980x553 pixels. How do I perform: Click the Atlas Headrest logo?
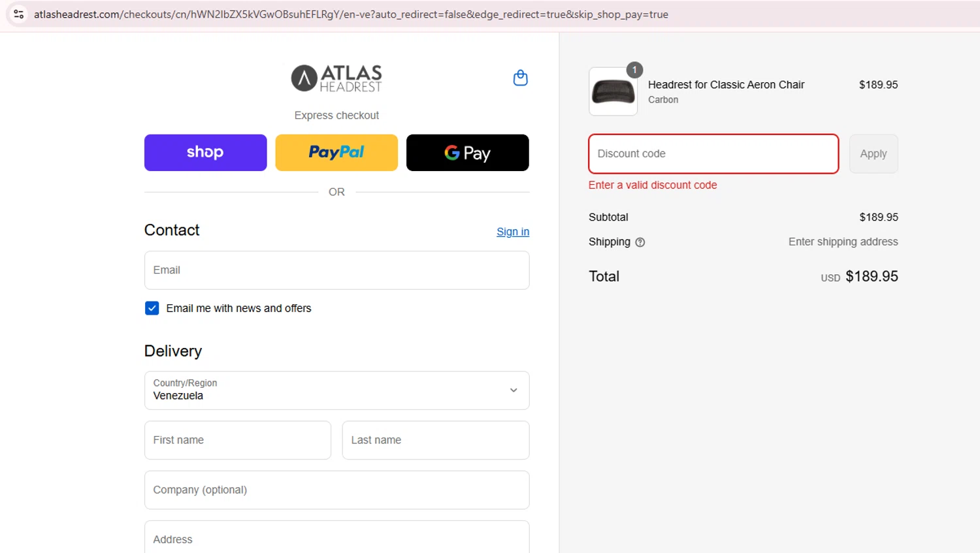point(336,78)
